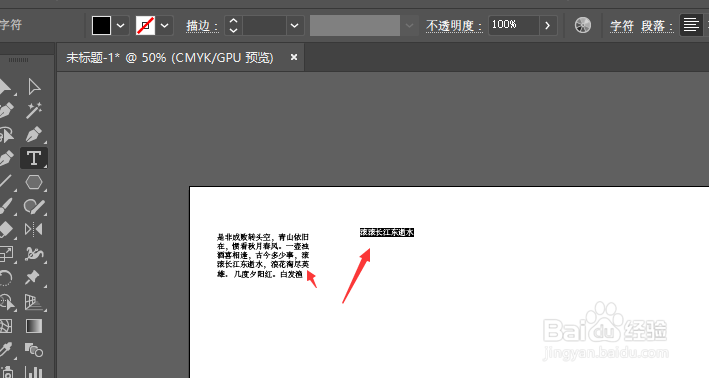
Task: Select the Direct Selection tool
Action: pyautogui.click(x=34, y=87)
